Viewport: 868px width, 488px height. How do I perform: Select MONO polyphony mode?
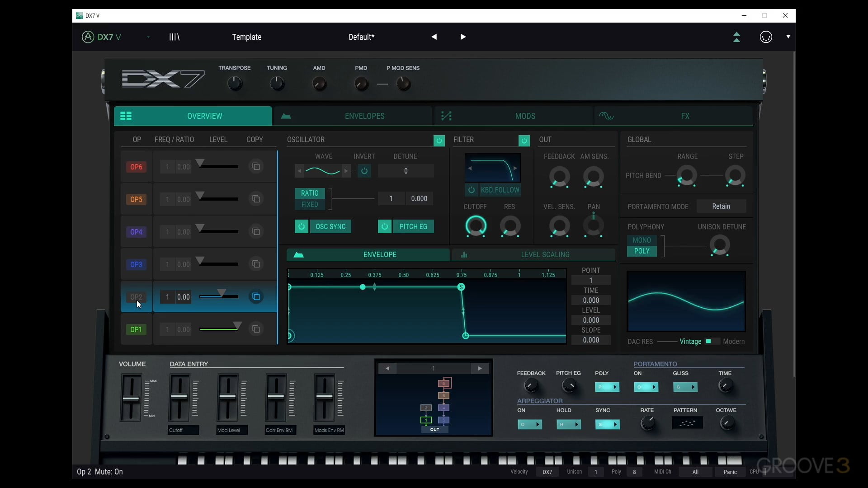pyautogui.click(x=642, y=240)
